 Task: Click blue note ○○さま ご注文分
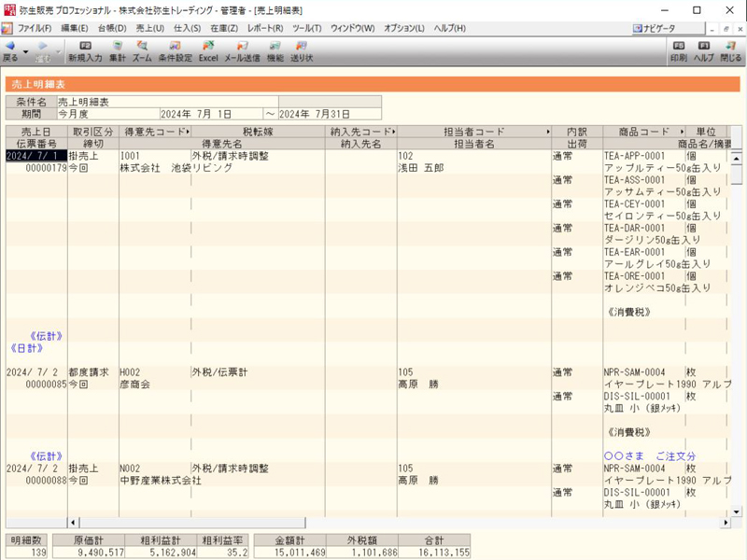(x=650, y=456)
